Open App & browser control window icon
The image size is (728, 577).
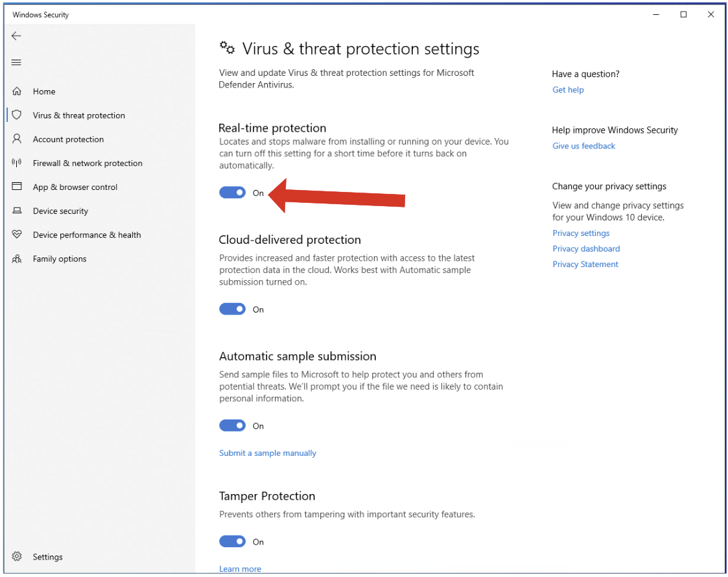pos(17,187)
